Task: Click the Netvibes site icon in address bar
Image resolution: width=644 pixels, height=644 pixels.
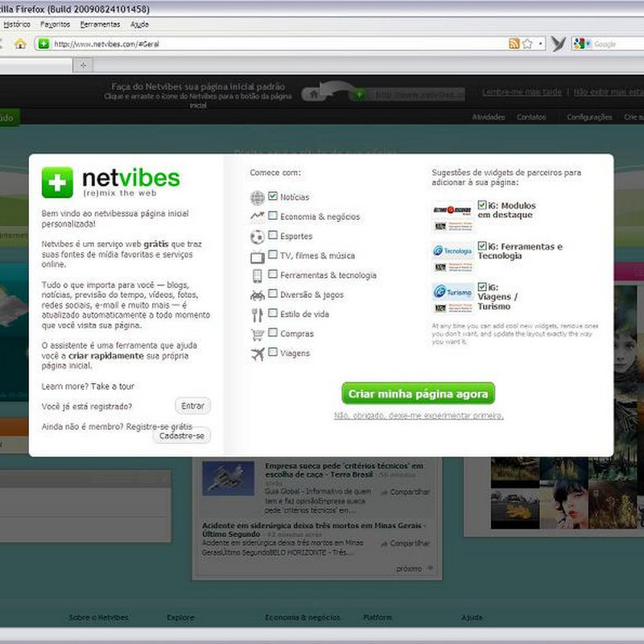Action: [44, 43]
